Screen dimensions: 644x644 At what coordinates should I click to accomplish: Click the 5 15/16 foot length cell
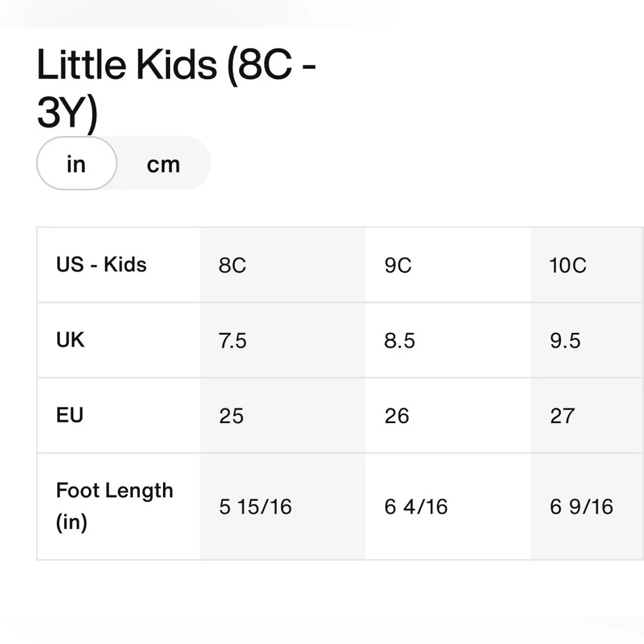pos(283,506)
